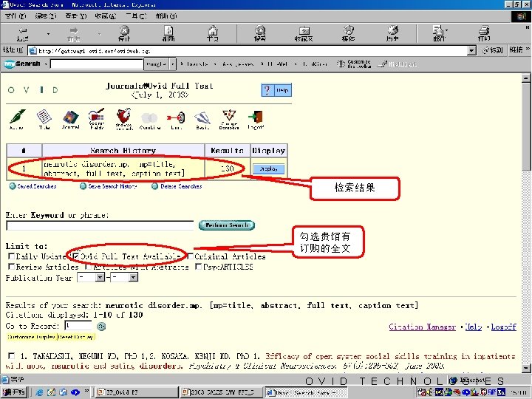532x399 pixels.
Task: Open the Citation Manager link
Action: [422, 327]
